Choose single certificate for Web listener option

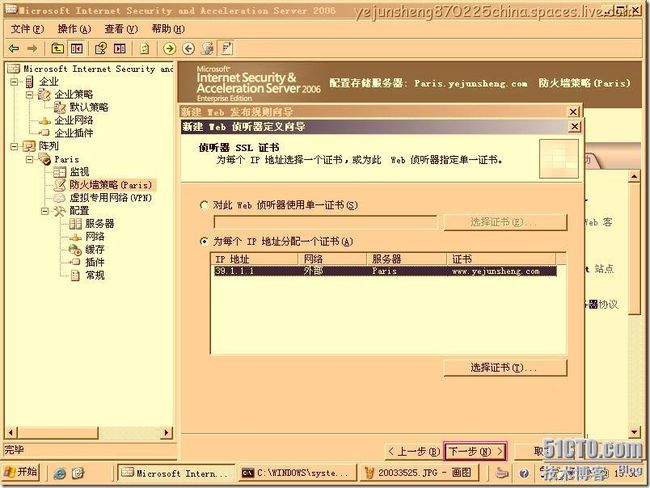click(204, 205)
